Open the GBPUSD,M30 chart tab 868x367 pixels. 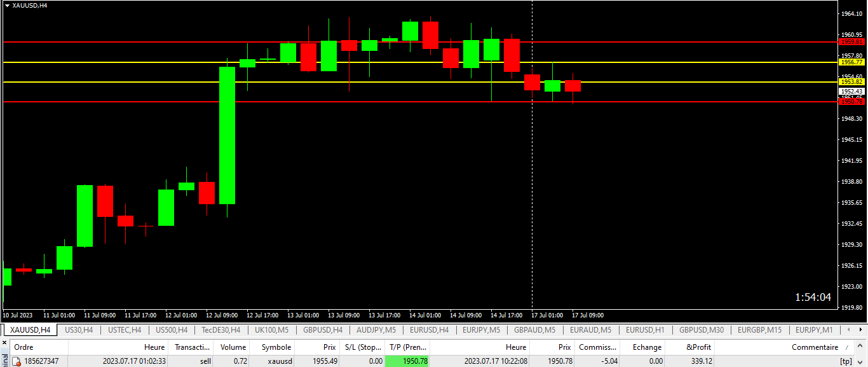click(701, 330)
